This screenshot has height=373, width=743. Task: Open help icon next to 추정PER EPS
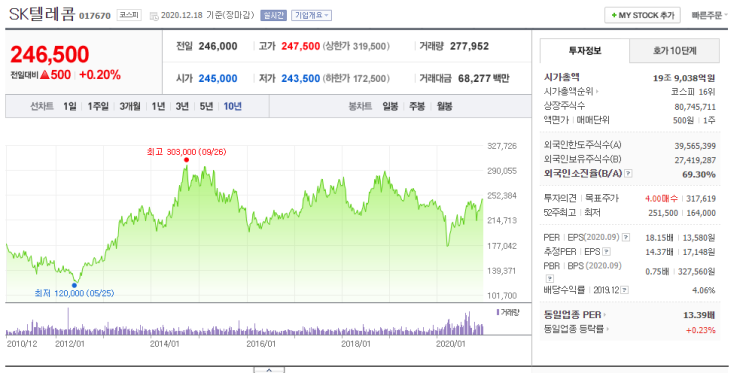pyautogui.click(x=607, y=252)
